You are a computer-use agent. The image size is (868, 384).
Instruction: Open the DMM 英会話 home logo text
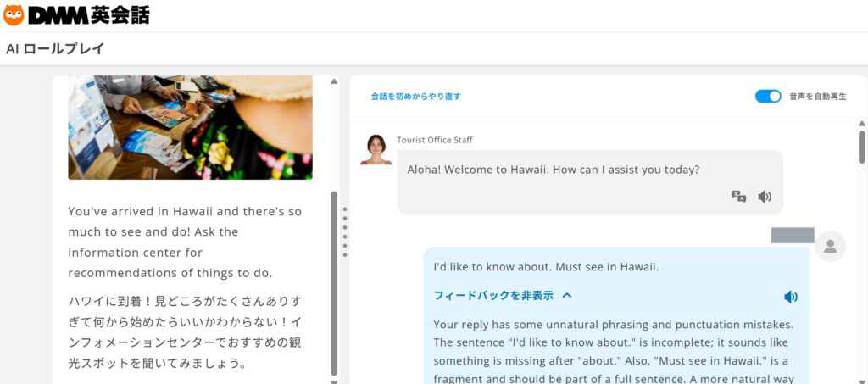[x=88, y=15]
